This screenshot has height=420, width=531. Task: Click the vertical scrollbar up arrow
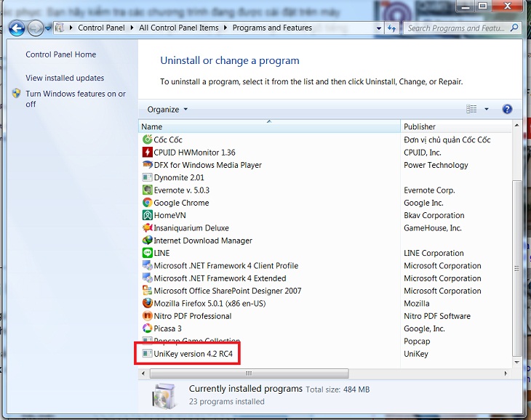point(516,125)
